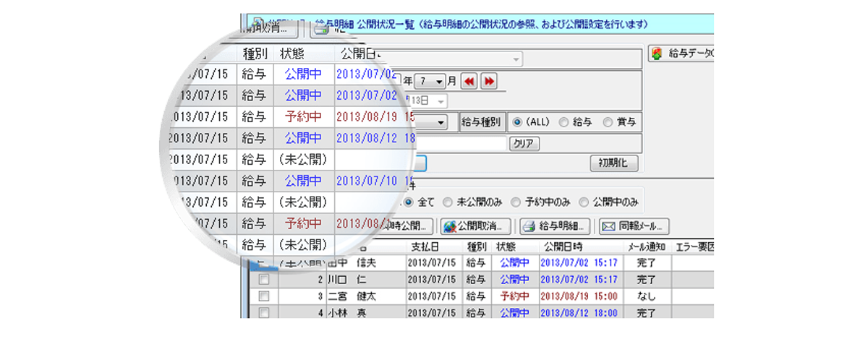Click the envelope icon on 同報メール button
The width and height of the screenshot is (868, 352).
point(608,226)
